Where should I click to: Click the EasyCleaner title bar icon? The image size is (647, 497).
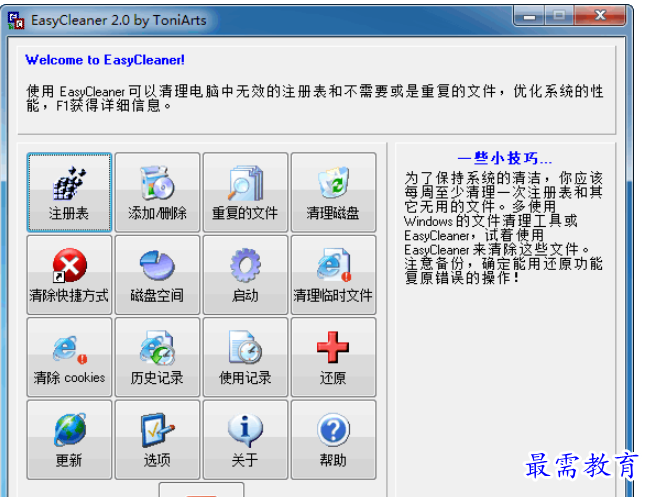[x=16, y=21]
